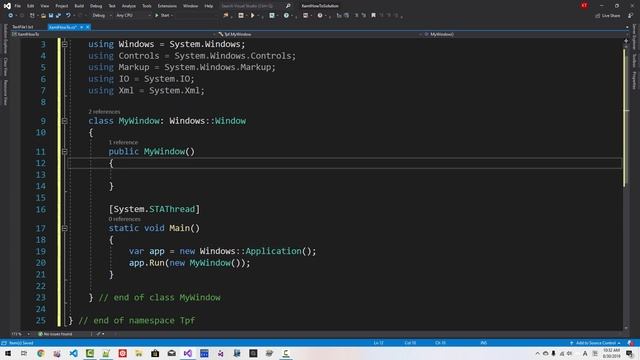Click the bookmark toolbar icon
Screen dimensions: 640x360
click(373, 16)
